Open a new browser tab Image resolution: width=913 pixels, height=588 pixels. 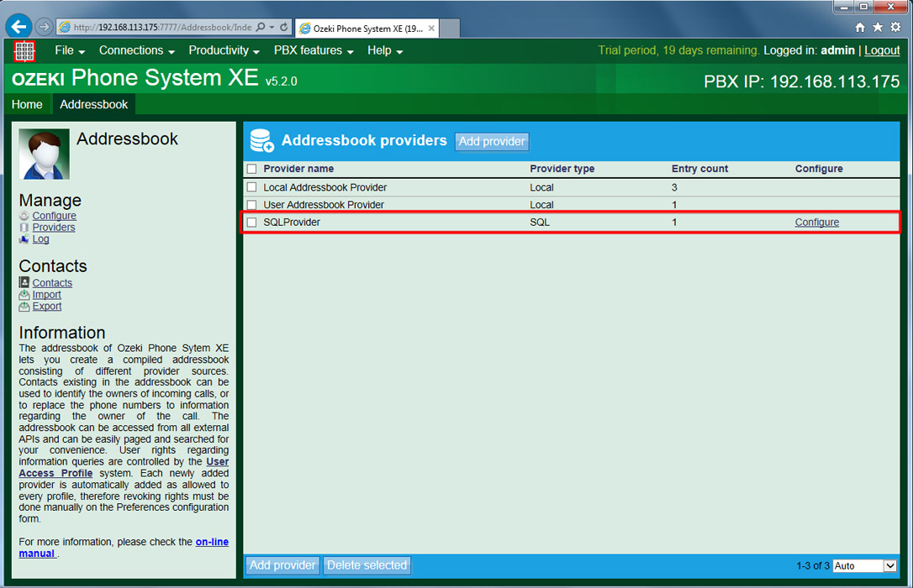point(450,28)
